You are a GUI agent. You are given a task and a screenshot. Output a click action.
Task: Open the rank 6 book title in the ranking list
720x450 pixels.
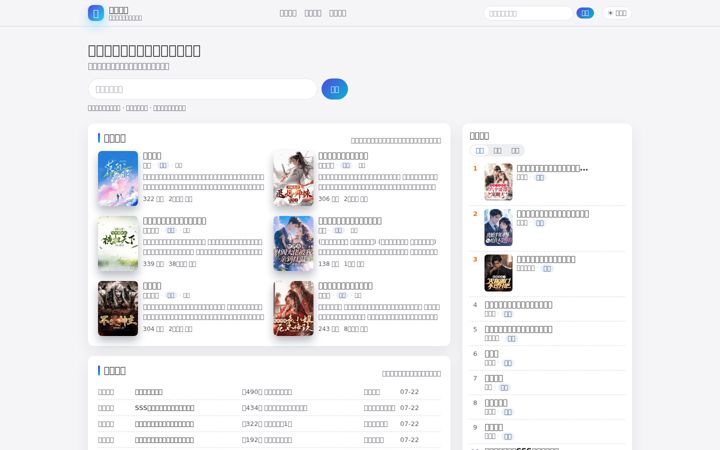491,354
